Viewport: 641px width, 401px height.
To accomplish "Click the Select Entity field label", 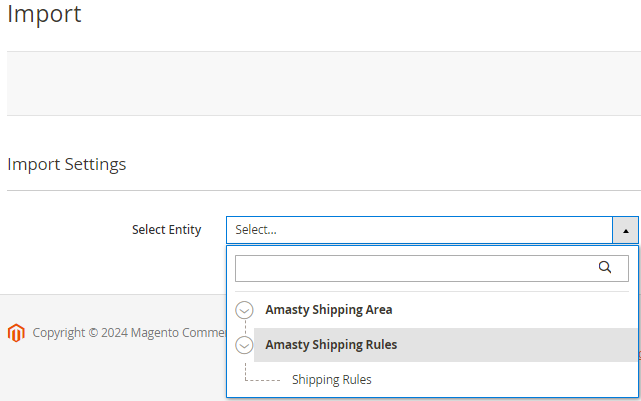I will coord(166,230).
